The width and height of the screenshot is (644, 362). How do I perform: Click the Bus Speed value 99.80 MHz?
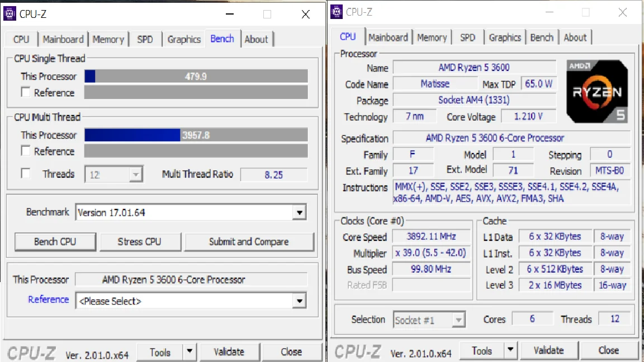431,269
